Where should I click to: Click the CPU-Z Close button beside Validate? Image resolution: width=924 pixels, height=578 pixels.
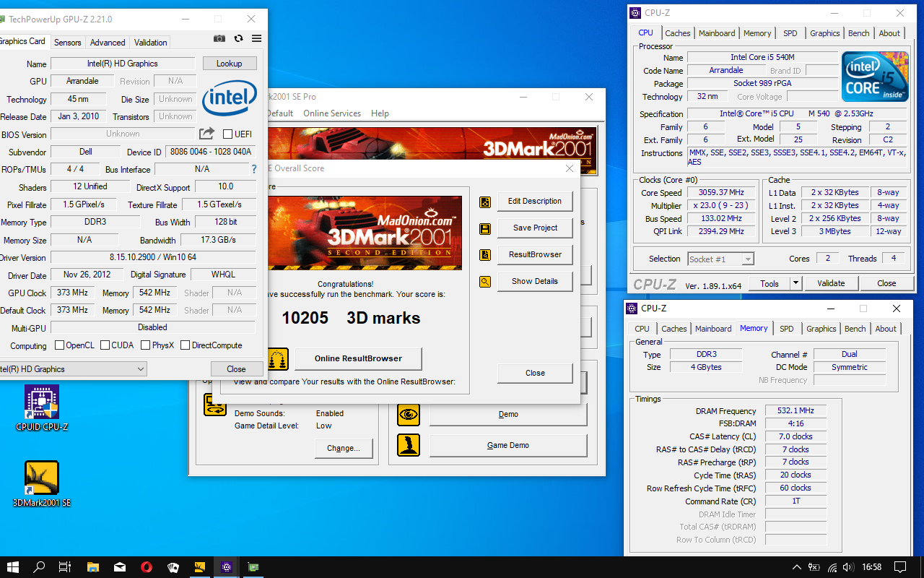tap(886, 283)
